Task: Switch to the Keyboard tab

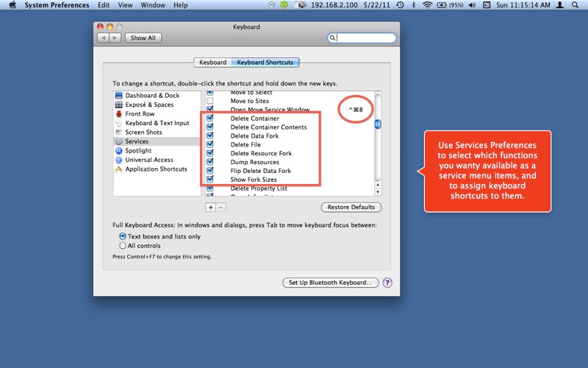Action: click(212, 63)
